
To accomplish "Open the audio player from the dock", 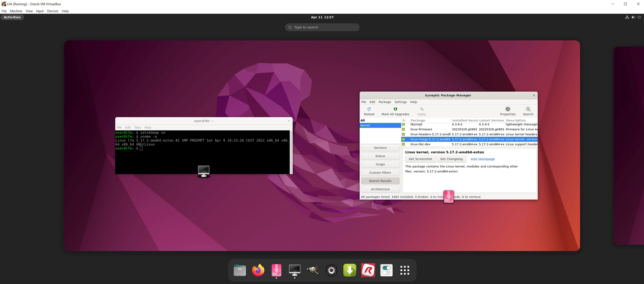I will [x=331, y=270].
